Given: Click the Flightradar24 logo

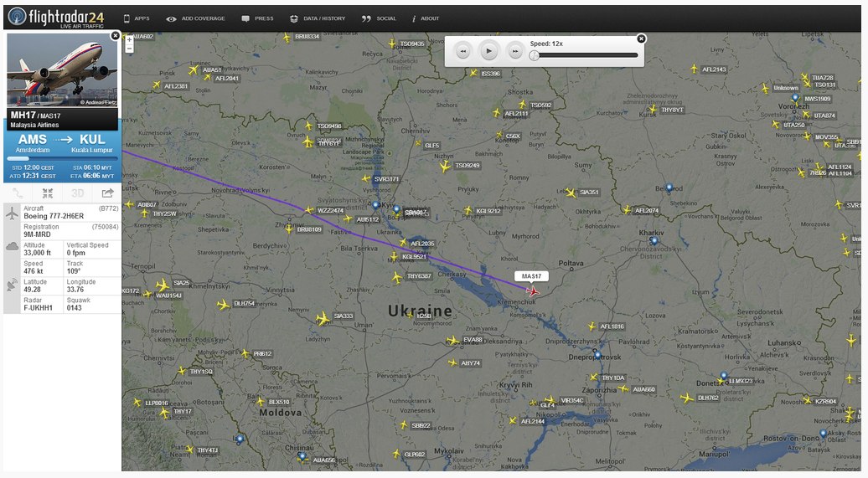Looking at the screenshot, I should (56, 17).
